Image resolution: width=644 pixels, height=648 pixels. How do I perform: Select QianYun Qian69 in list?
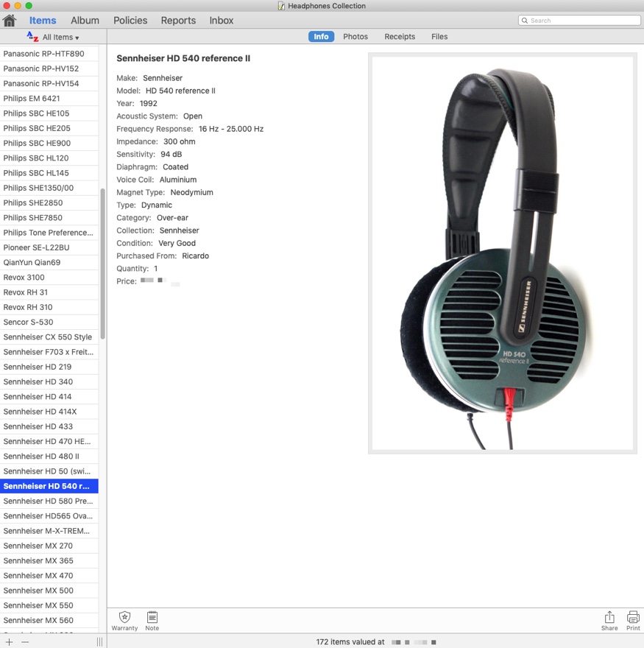[49, 262]
